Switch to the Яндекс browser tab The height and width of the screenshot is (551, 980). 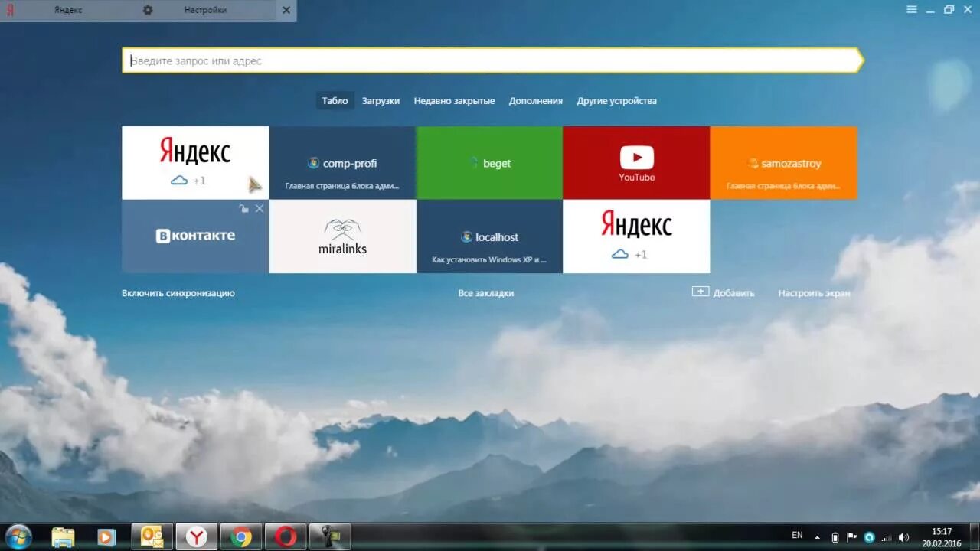(x=68, y=11)
